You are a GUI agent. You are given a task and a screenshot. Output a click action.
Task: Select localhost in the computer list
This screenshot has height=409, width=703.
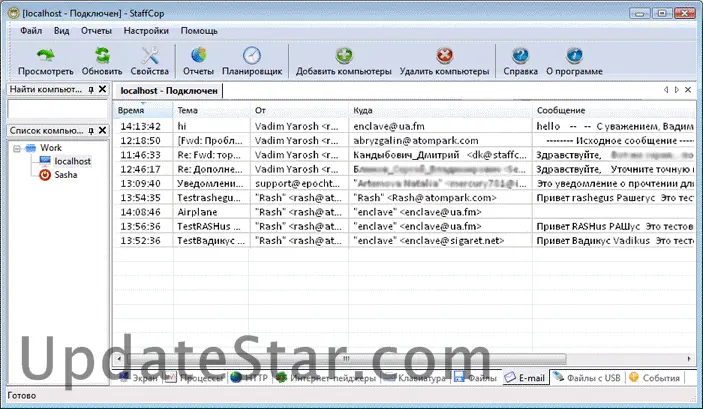pos(73,161)
